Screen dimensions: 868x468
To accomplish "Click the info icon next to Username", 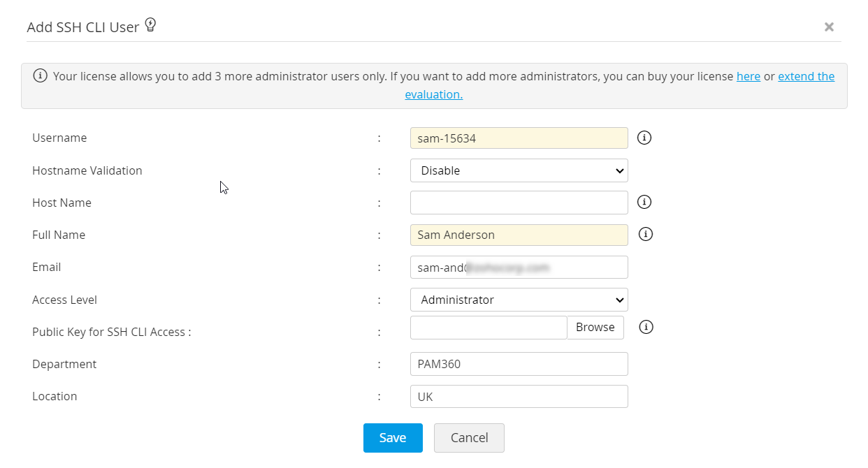I will pyautogui.click(x=644, y=138).
